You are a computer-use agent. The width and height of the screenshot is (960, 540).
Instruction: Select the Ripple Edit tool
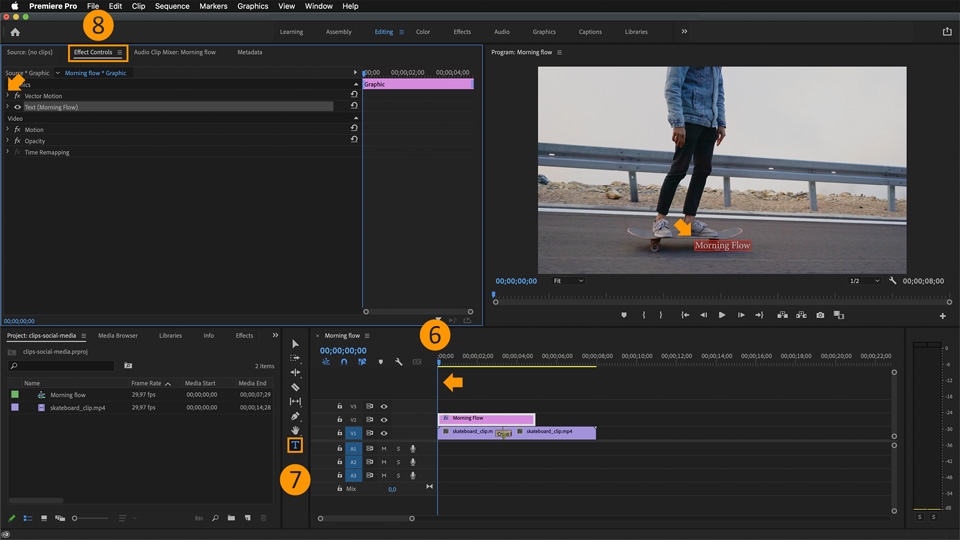295,372
